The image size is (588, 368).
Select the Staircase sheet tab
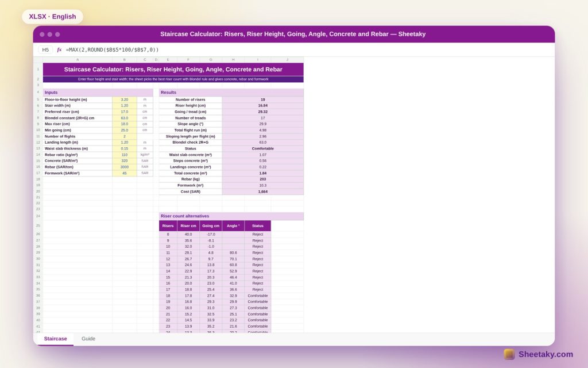pyautogui.click(x=56, y=339)
